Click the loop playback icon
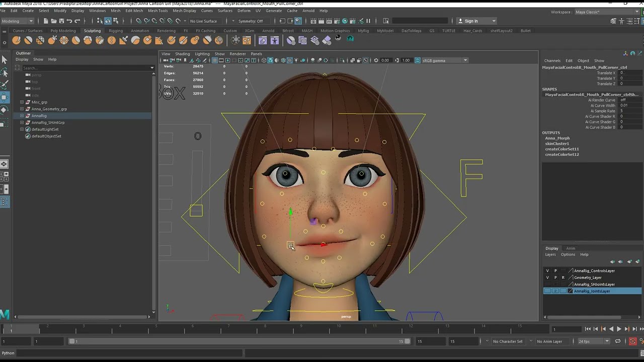 click(618, 341)
